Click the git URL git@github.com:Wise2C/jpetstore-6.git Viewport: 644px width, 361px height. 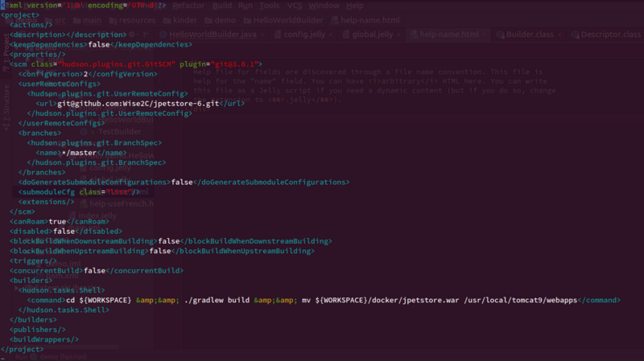tap(138, 104)
